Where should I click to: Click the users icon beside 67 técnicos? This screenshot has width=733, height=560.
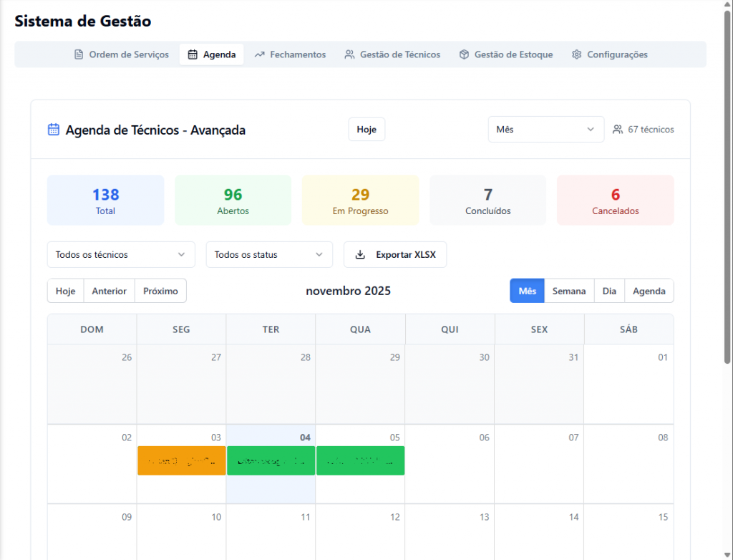[x=618, y=130]
